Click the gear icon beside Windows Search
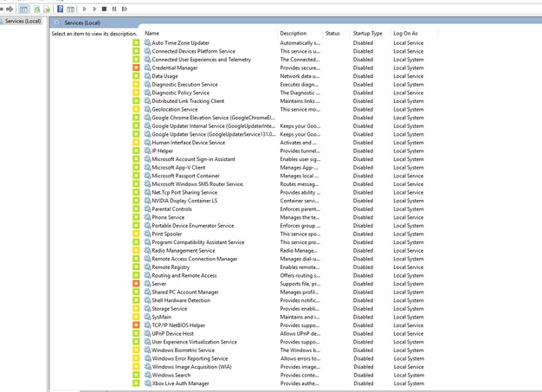 pos(147,375)
